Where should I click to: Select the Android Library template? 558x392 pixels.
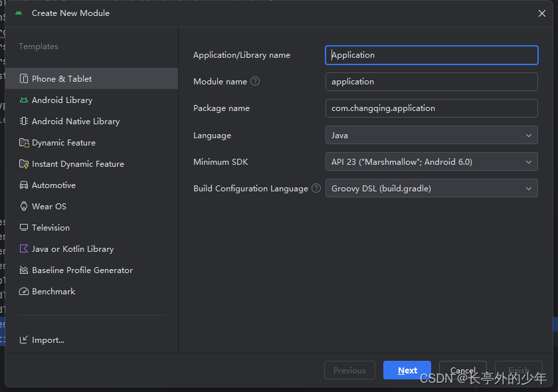tap(92, 100)
